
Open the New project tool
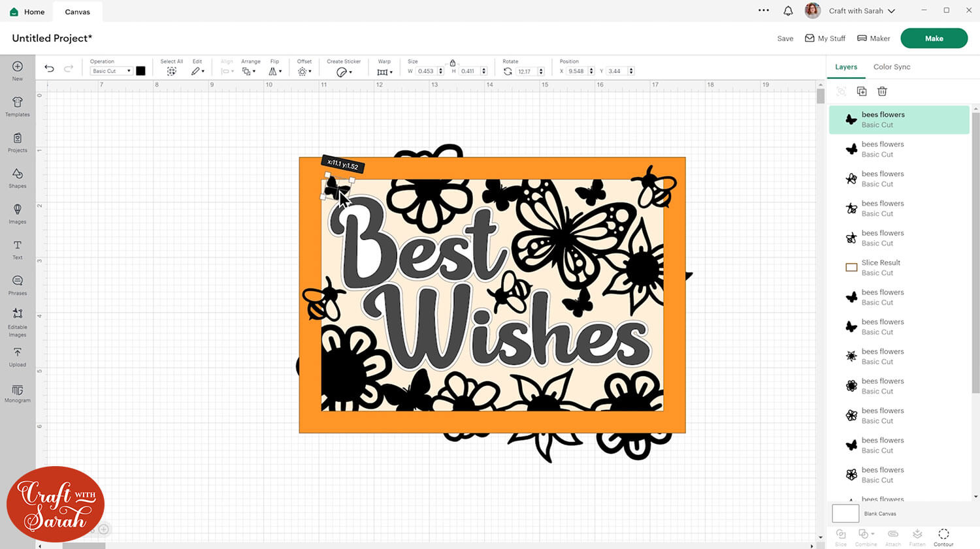click(x=18, y=71)
